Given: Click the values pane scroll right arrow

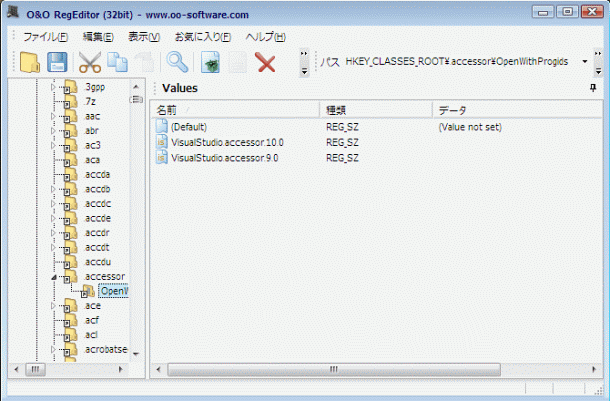Looking at the screenshot, I should coord(594,369).
